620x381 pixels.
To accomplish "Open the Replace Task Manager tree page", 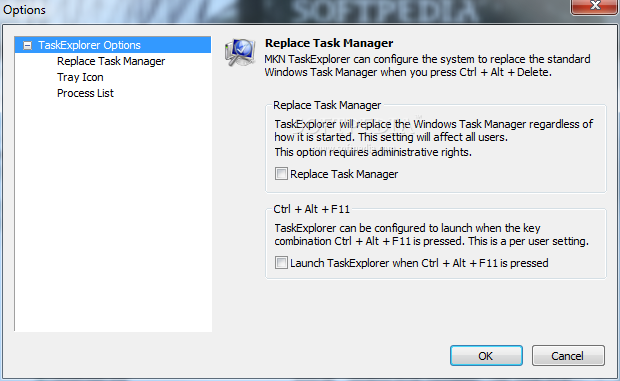I will [x=111, y=61].
